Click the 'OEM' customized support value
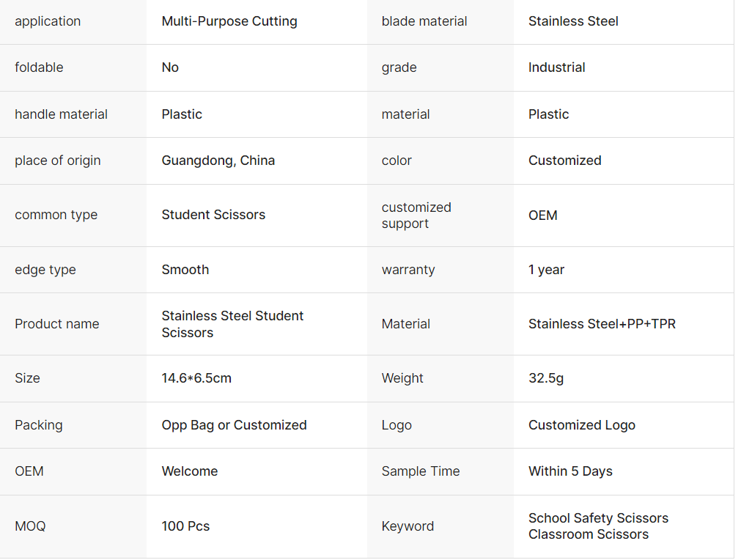741x560 pixels. 543,215
